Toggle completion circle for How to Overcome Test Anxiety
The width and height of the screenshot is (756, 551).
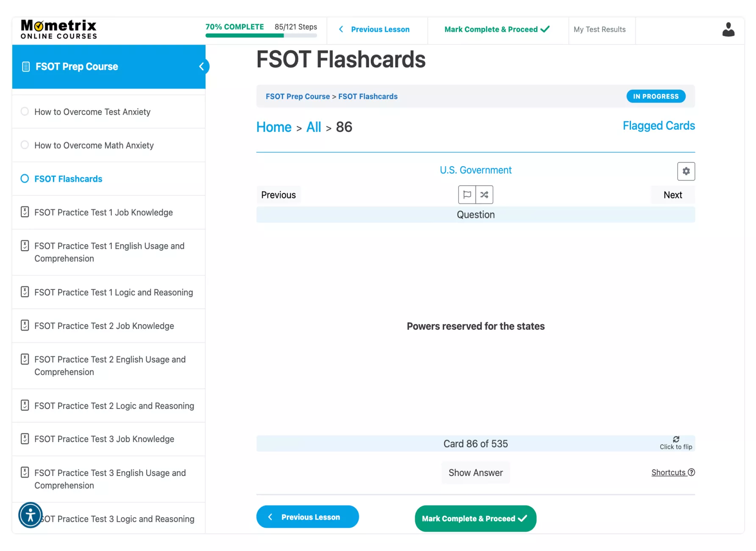[25, 111]
